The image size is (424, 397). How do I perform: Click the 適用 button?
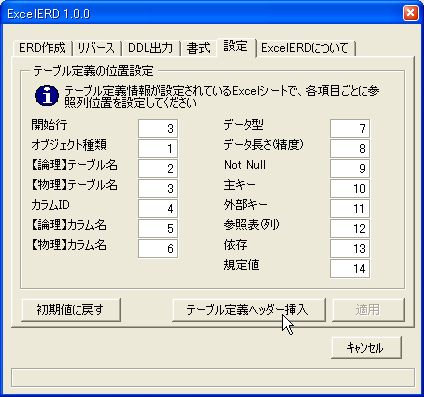368,310
